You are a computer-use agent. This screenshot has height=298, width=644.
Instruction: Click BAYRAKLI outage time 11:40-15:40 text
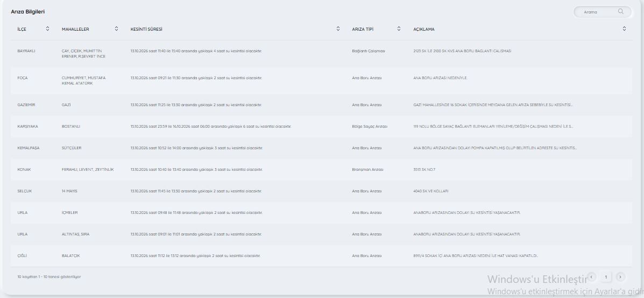point(196,51)
